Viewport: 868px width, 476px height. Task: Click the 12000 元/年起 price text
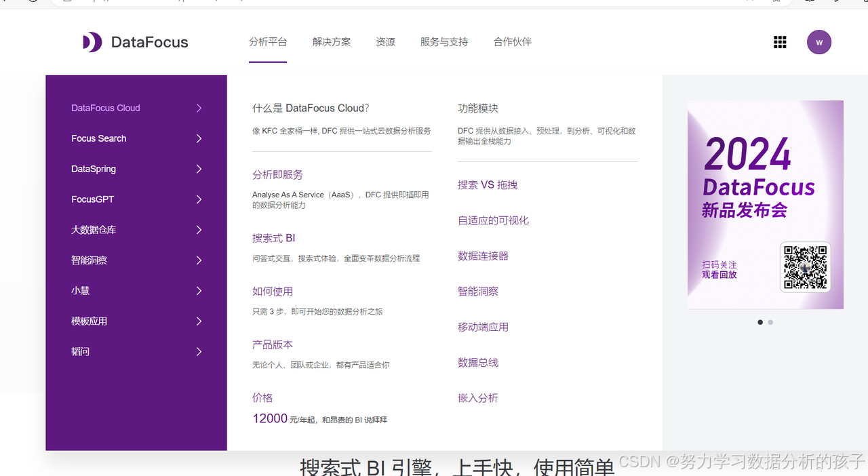[320, 419]
